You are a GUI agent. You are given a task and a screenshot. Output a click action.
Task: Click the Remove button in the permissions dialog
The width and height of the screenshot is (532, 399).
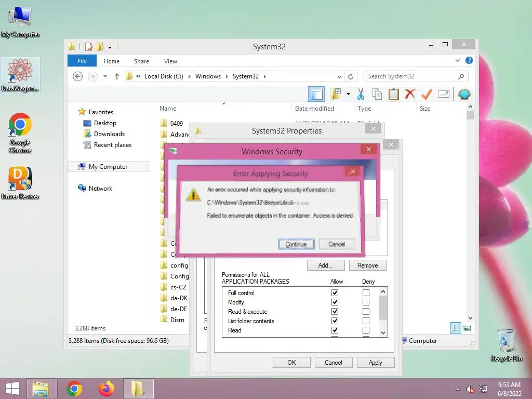[368, 265]
